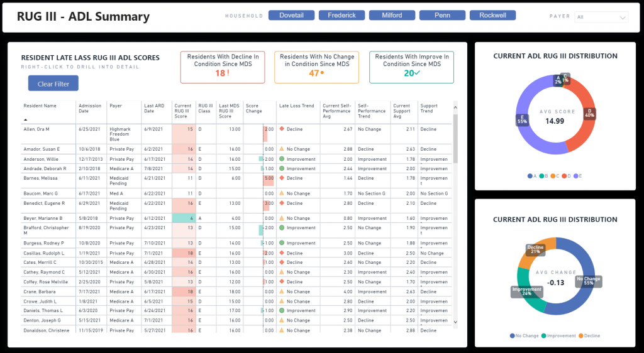Click the E 55% donut segment label
Viewport: 644px width, 353px height.
pos(522,119)
